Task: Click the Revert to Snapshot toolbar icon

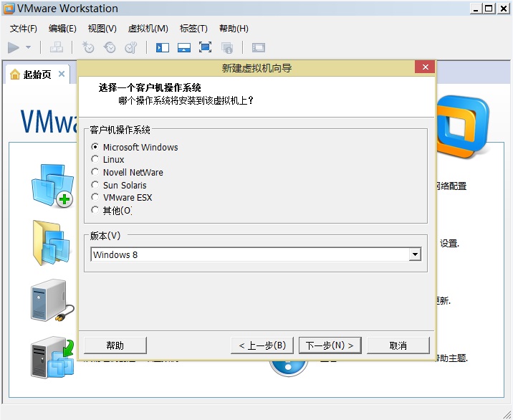Action: point(110,48)
